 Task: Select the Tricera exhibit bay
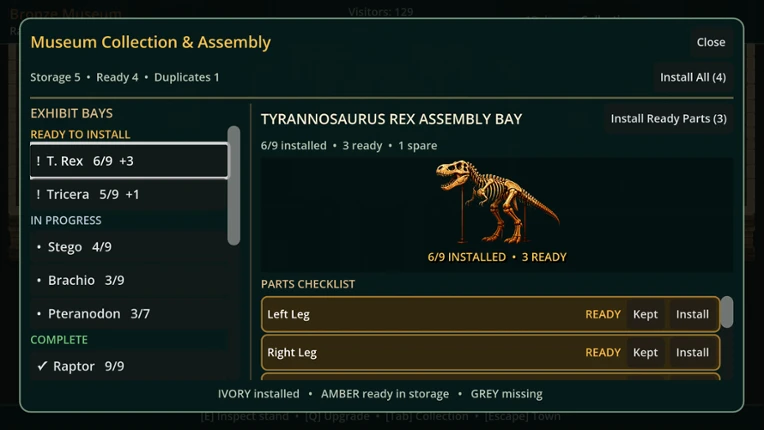click(x=129, y=194)
